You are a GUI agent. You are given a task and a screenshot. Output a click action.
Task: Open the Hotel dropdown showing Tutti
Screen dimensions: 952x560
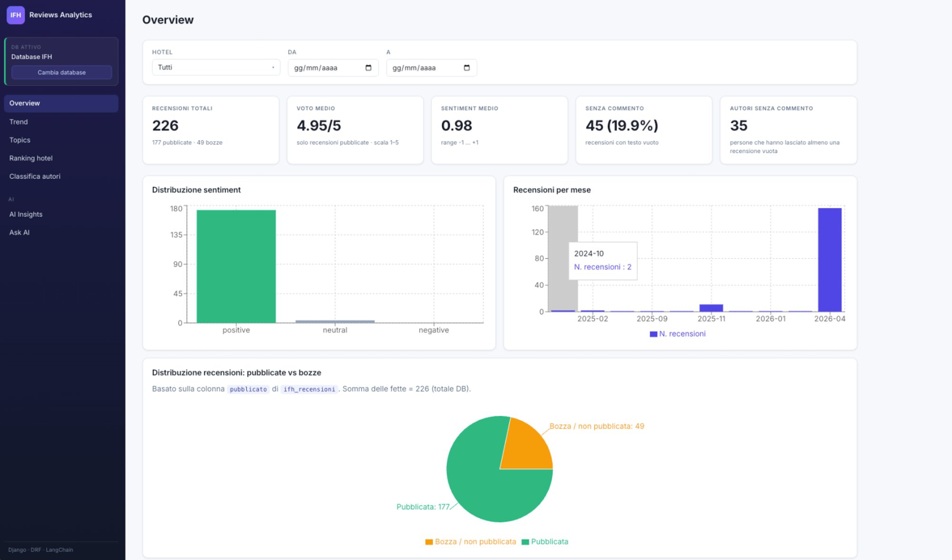tap(216, 68)
